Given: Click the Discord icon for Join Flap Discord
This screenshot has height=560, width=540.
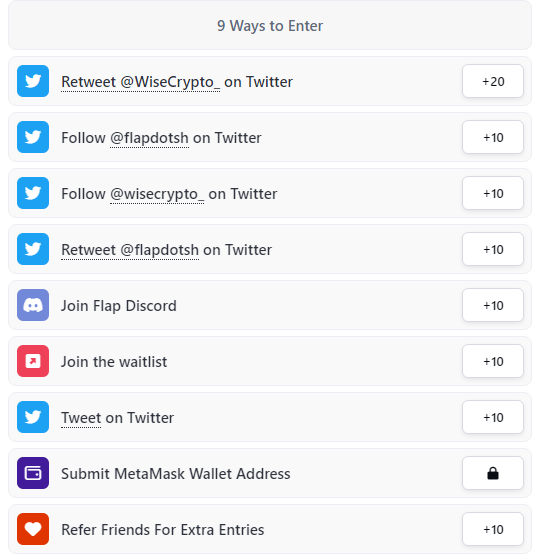Looking at the screenshot, I should point(33,305).
